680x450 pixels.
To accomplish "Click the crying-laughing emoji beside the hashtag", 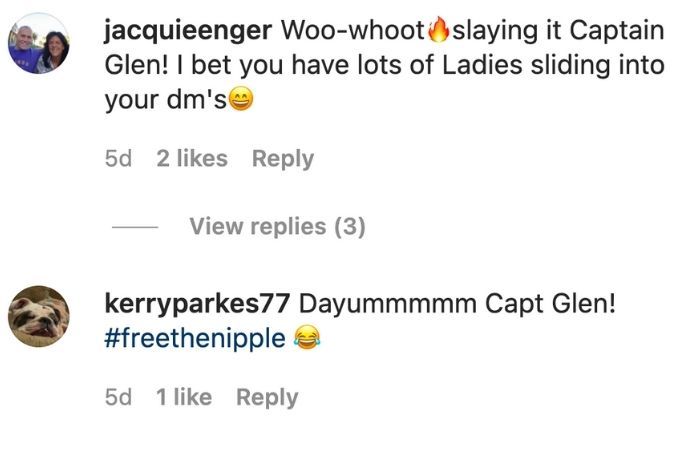I will [x=307, y=338].
